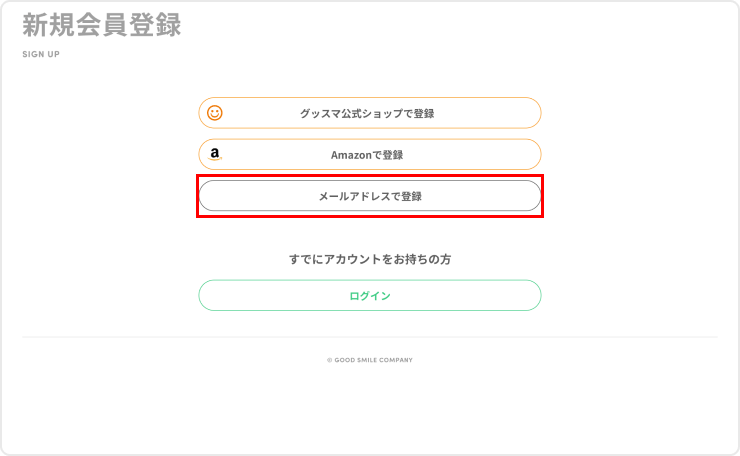Click the 新規会員登録 page heading
The image size is (740, 456).
[x=102, y=26]
